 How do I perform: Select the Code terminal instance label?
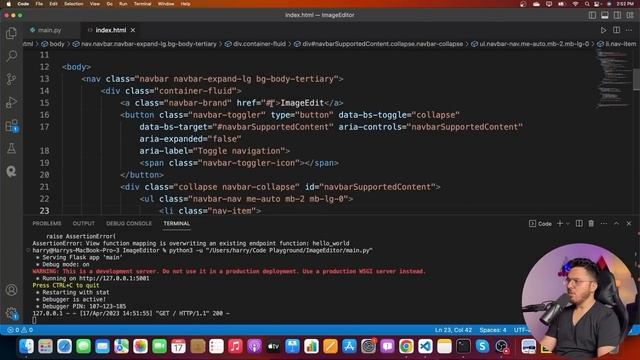pyautogui.click(x=540, y=224)
